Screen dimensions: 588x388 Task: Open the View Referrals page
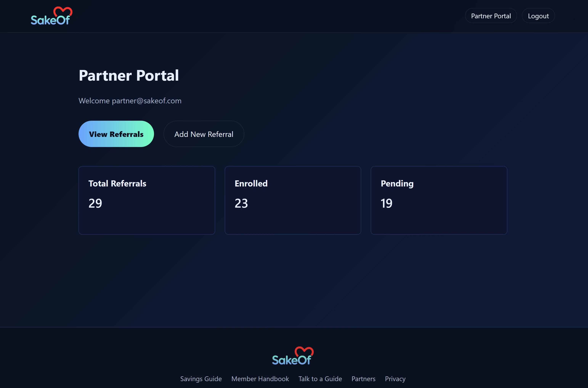[116, 134]
